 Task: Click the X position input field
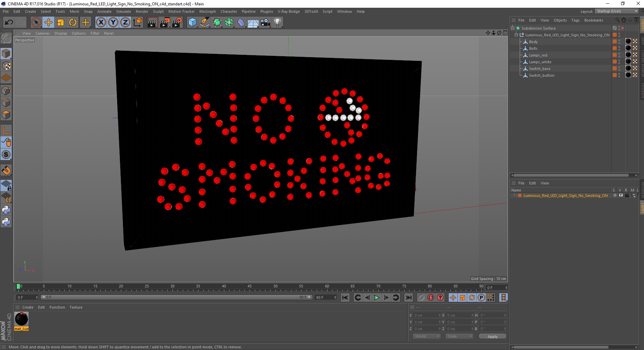(427, 315)
